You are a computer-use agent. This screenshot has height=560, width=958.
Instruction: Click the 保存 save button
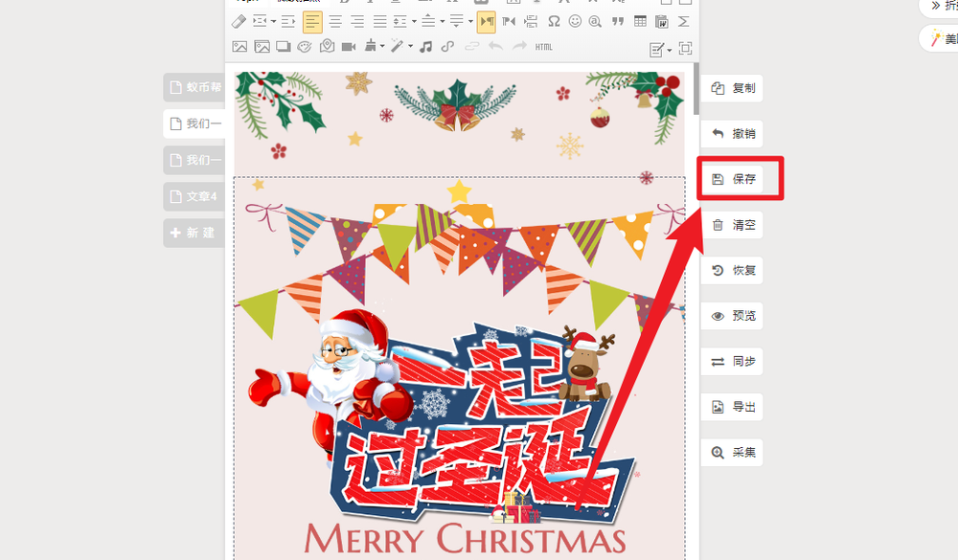pyautogui.click(x=732, y=179)
